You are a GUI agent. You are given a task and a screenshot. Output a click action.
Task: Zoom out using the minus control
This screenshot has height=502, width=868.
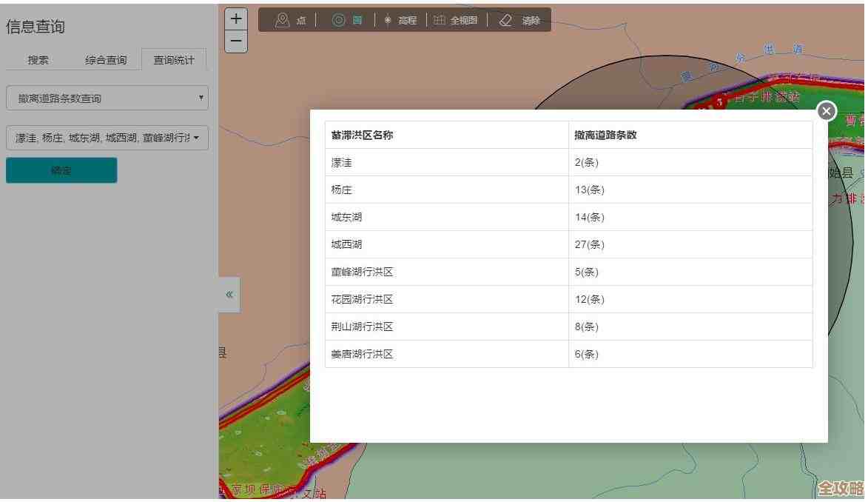236,41
